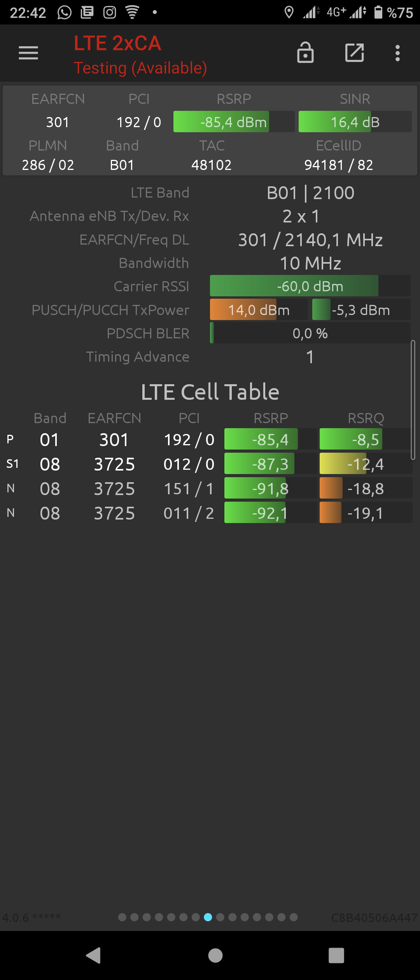Image resolution: width=420 pixels, height=980 pixels.
Task: Select secondary S1 cell PCI 012/0
Action: (189, 464)
